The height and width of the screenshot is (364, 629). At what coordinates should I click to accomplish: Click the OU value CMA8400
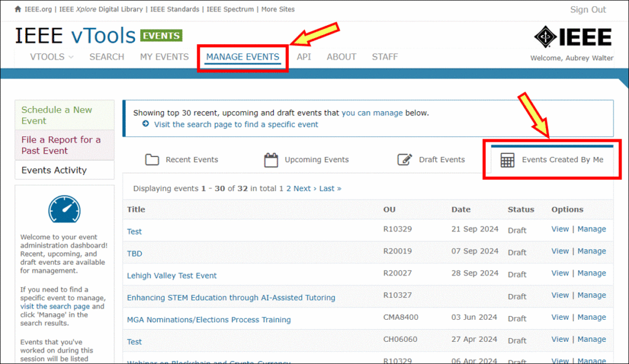pos(400,317)
